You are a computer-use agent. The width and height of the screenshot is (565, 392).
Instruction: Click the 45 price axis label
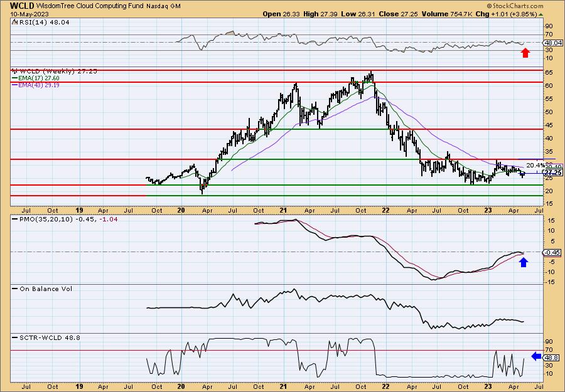549,125
